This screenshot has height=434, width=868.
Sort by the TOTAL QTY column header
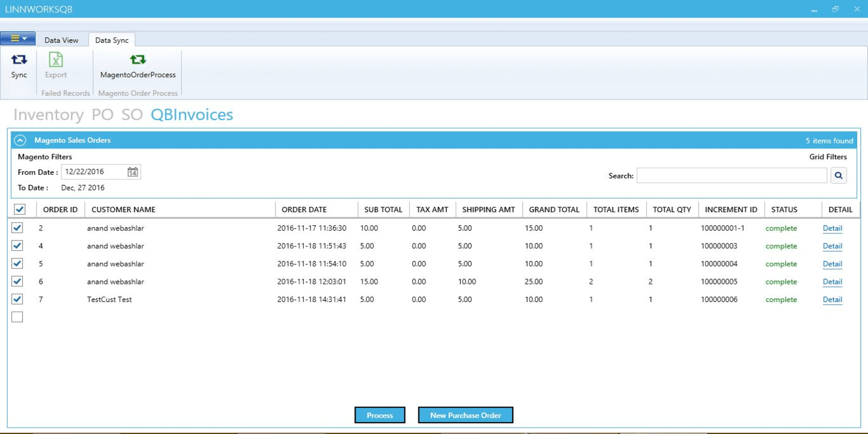672,210
